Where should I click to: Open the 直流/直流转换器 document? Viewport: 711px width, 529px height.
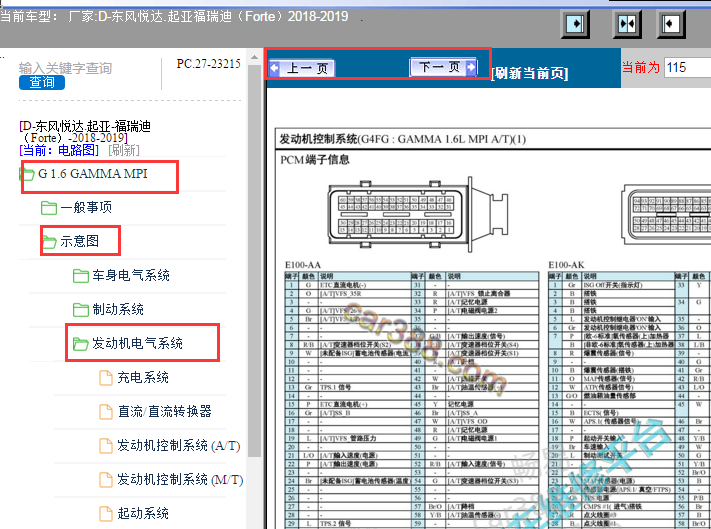(165, 412)
